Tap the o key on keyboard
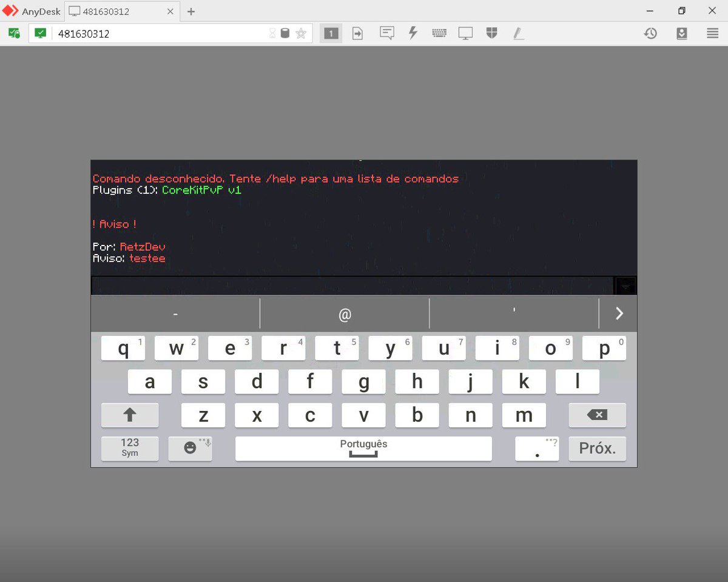 click(551, 349)
